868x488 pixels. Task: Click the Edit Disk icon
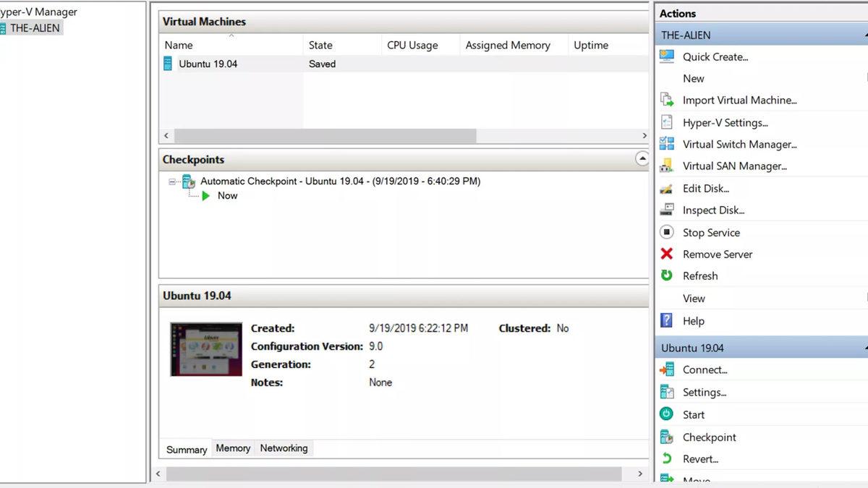click(x=667, y=189)
